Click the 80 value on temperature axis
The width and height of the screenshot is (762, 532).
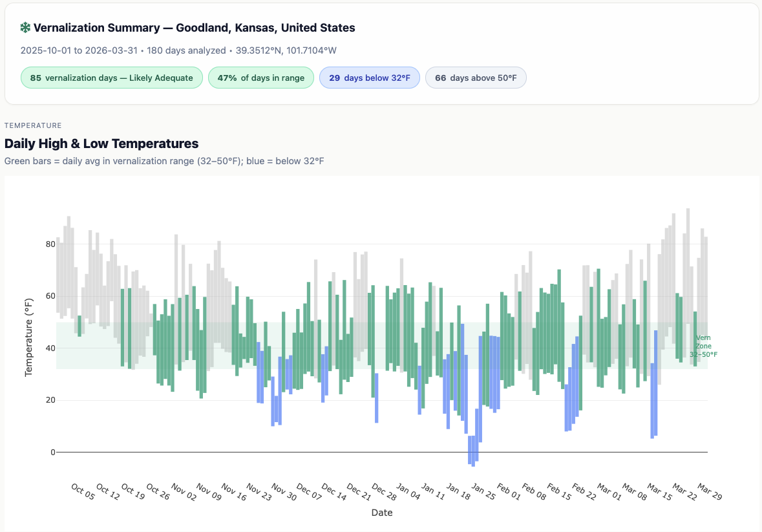pos(45,244)
